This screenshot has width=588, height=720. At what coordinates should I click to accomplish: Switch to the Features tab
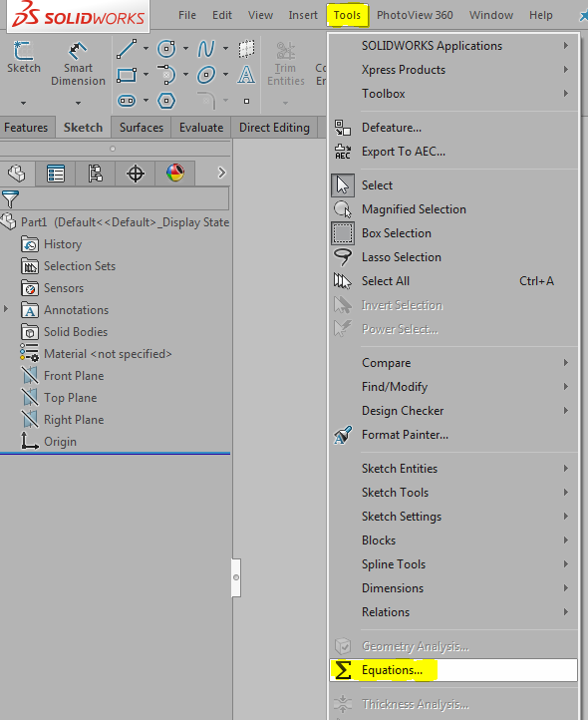point(26,128)
